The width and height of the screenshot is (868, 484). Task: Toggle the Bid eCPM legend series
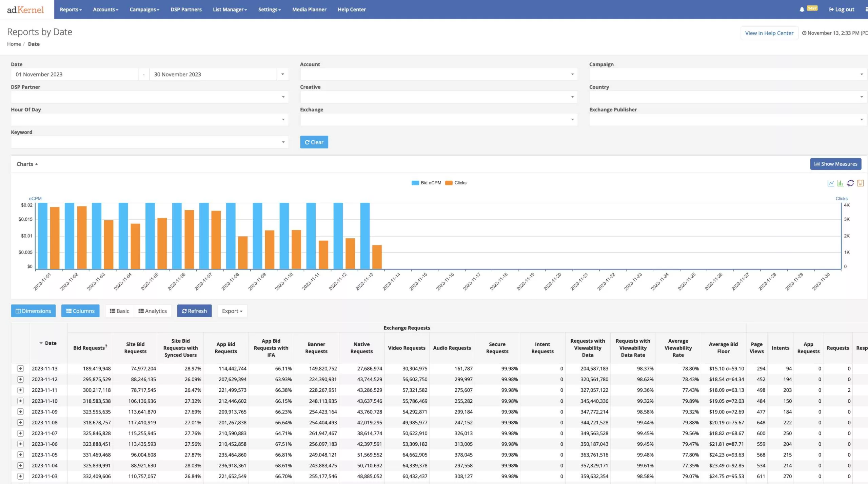point(426,182)
